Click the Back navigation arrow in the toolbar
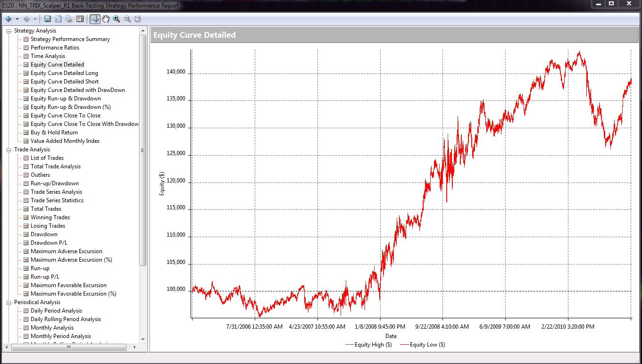Screen dimensions: 642x364 8,19
